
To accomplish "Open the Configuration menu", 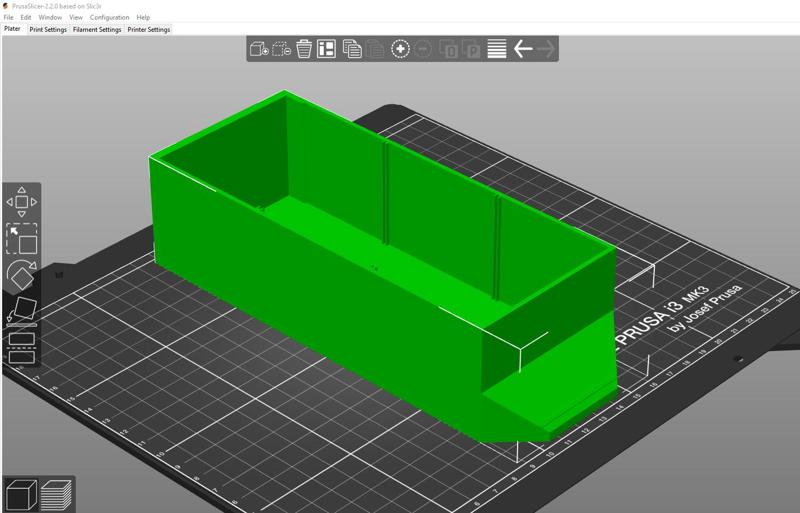I will 109,17.
